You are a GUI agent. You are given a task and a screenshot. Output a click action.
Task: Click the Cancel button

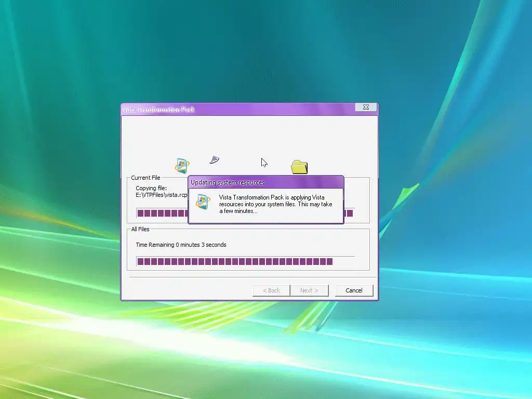coord(354,290)
